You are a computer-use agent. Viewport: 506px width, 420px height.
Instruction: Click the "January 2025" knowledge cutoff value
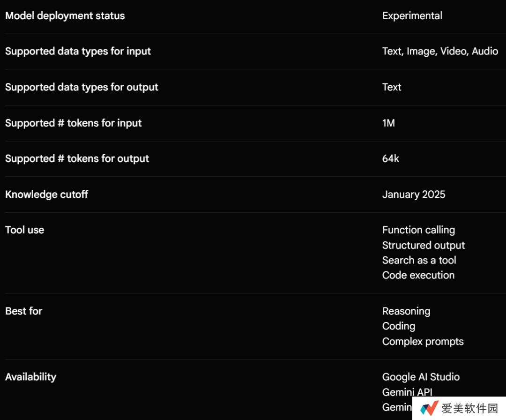(414, 195)
